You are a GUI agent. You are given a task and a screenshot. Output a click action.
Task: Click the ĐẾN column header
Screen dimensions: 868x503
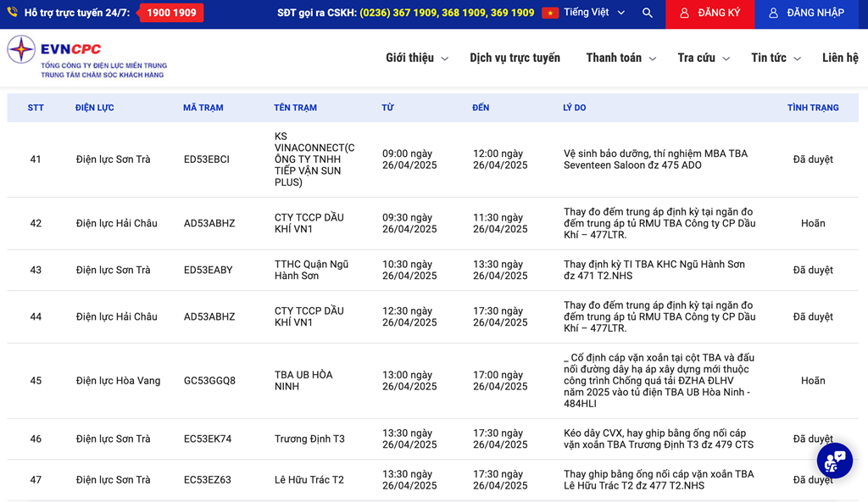(x=481, y=108)
